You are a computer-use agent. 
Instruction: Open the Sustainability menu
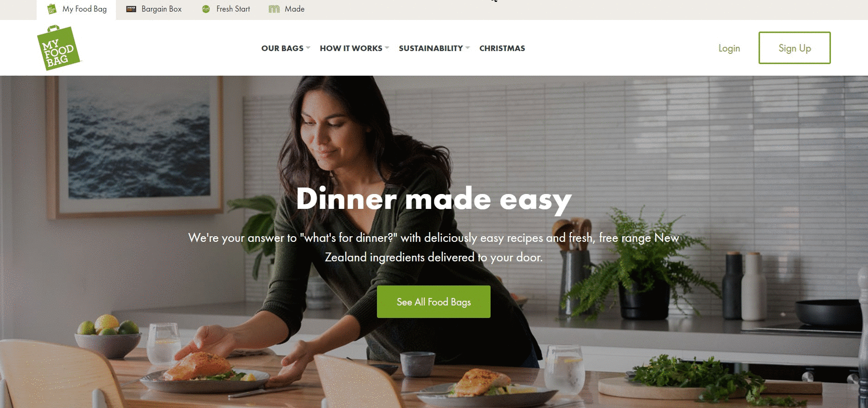(x=431, y=48)
